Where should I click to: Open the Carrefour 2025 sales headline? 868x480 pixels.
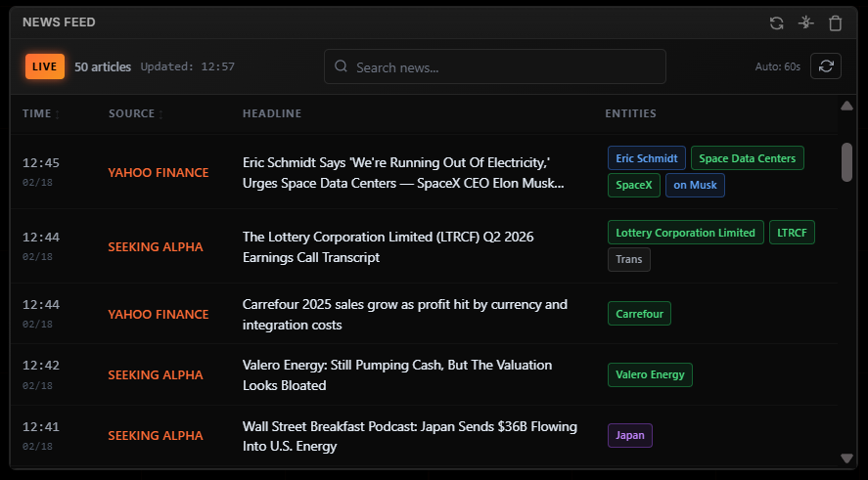pos(405,314)
